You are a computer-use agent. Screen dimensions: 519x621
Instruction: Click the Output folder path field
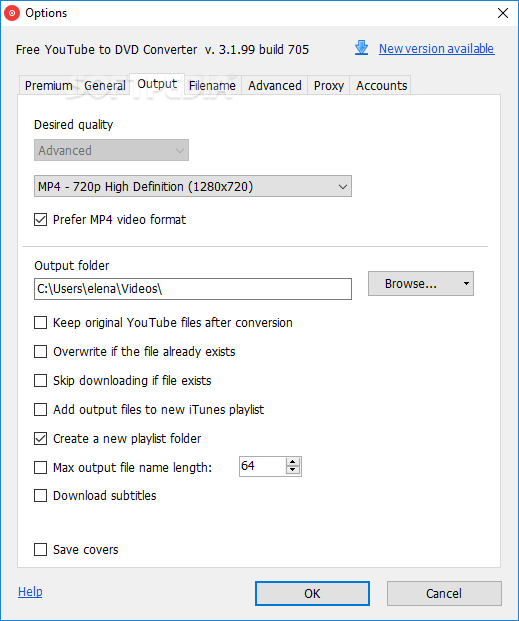[x=193, y=289]
